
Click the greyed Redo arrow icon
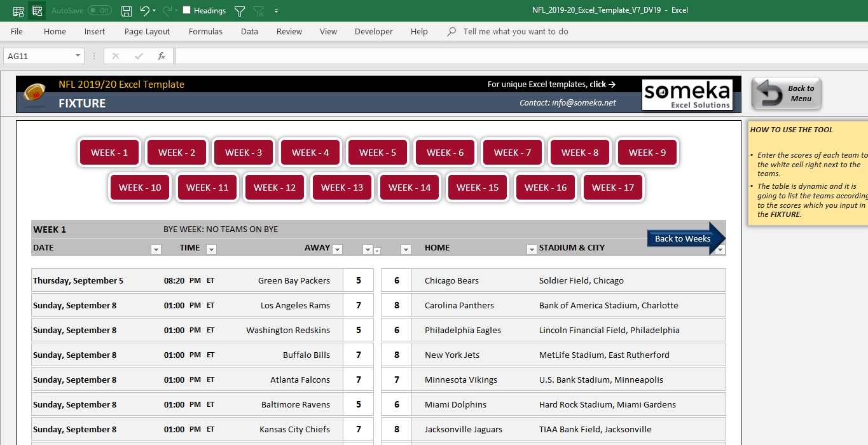(167, 11)
